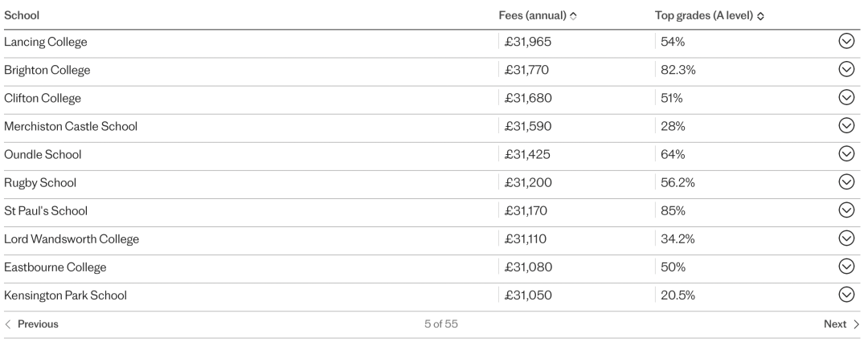Click Kensington Park School chevron icon
The height and width of the screenshot is (346, 868).
[x=846, y=295]
